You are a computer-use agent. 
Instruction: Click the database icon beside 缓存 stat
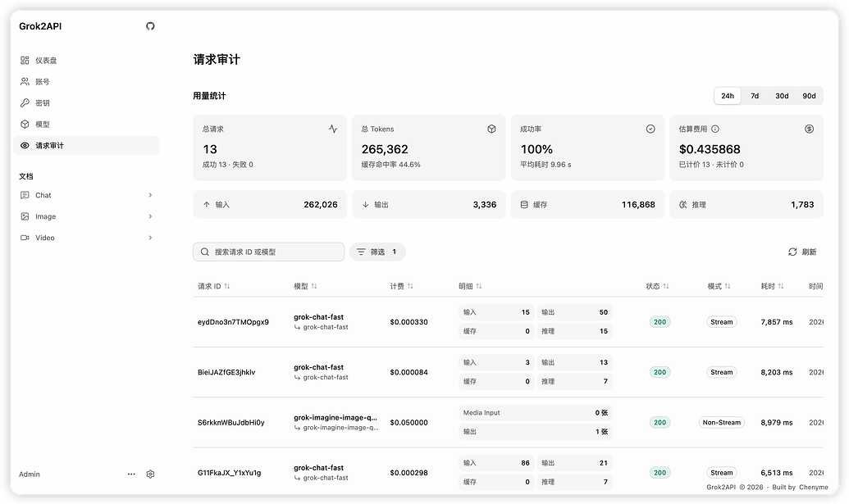point(524,204)
